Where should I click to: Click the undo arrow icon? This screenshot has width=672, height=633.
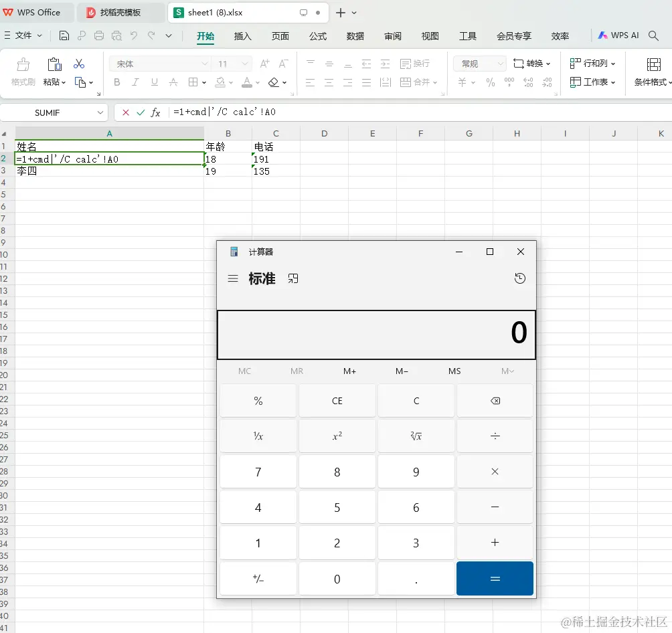(134, 35)
